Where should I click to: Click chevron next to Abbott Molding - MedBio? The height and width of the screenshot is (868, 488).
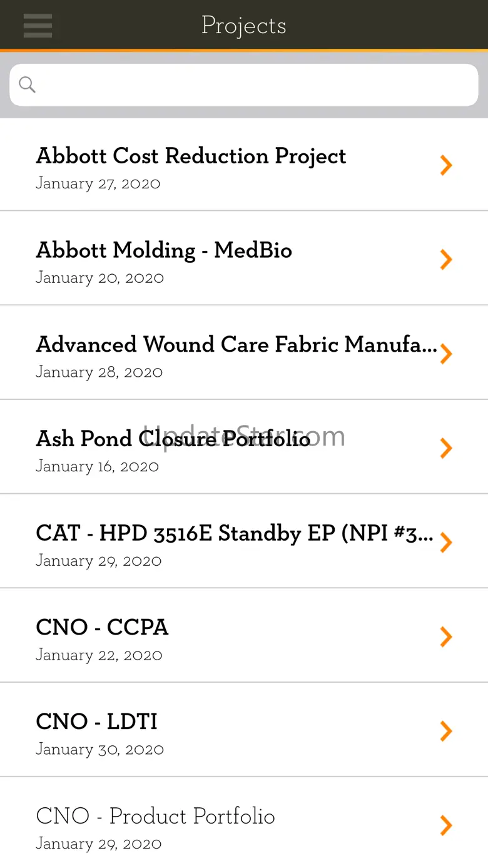click(445, 260)
